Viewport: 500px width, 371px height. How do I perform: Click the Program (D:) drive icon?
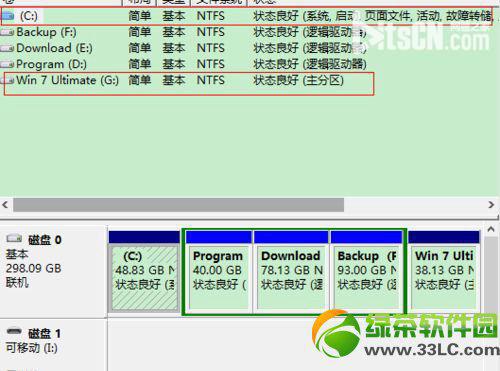click(x=7, y=64)
